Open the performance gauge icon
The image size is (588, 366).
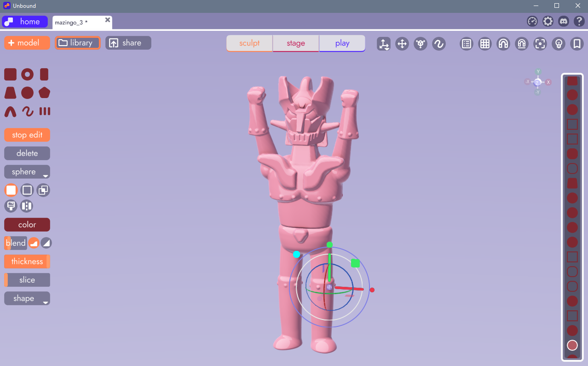tap(532, 22)
